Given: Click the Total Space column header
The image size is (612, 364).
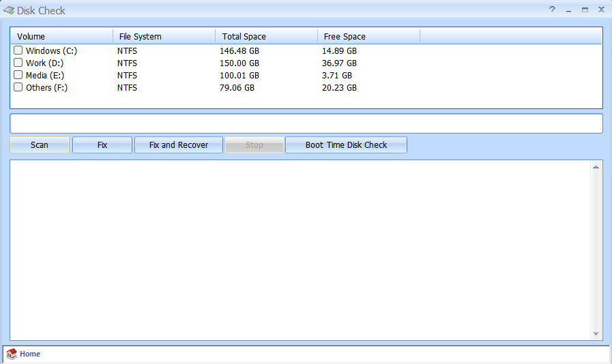Looking at the screenshot, I should [x=266, y=36].
